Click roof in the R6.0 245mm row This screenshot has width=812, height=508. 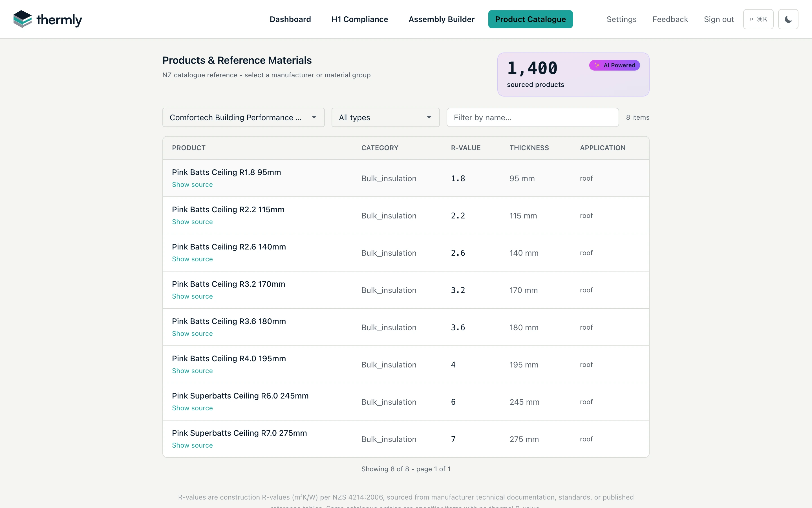(x=586, y=402)
